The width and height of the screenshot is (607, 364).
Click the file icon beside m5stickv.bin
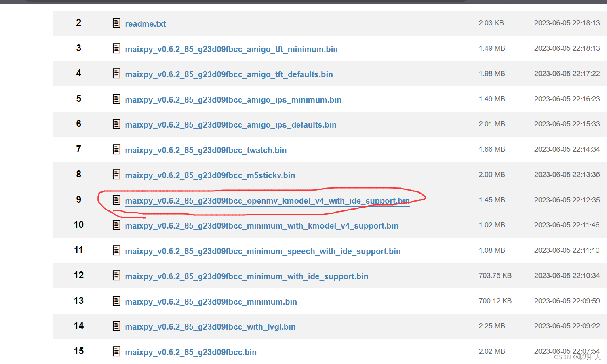click(x=116, y=175)
